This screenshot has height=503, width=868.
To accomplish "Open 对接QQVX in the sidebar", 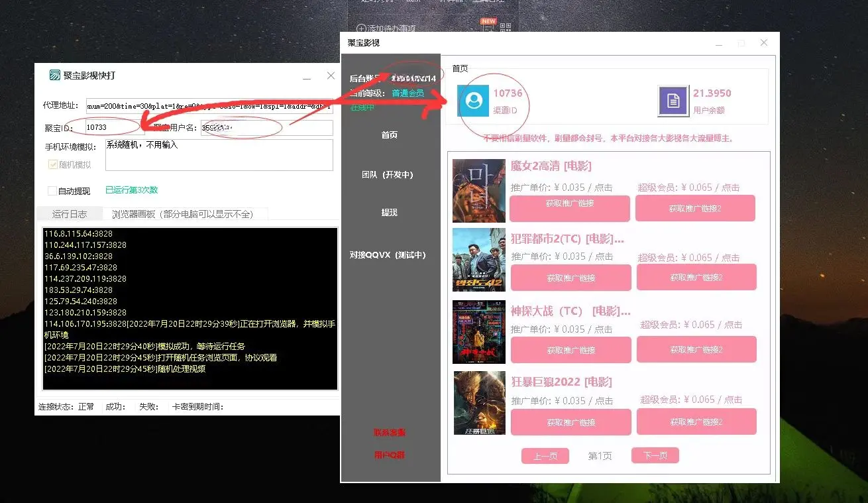I will point(388,255).
